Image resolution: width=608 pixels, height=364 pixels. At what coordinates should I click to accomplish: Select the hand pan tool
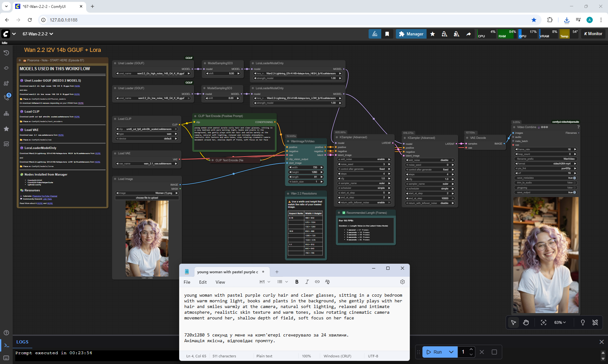(x=526, y=322)
